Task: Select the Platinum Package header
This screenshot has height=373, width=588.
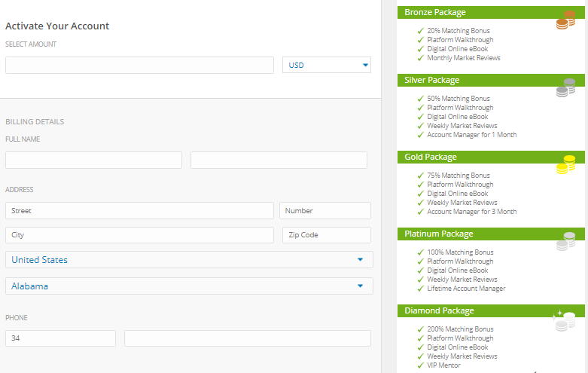Action: 491,234
